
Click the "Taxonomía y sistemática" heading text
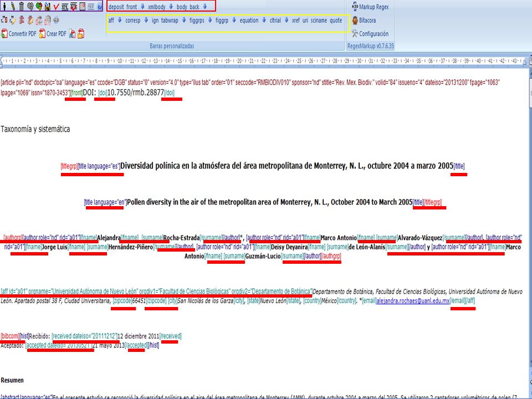click(35, 129)
